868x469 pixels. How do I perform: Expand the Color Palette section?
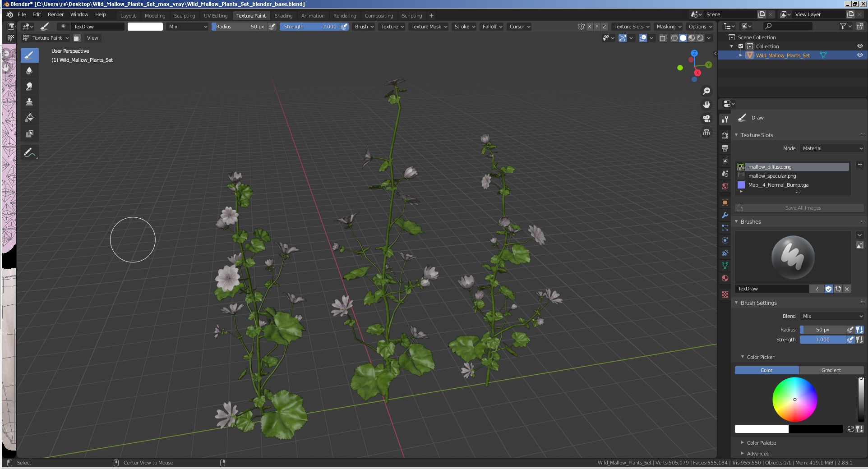pyautogui.click(x=761, y=443)
